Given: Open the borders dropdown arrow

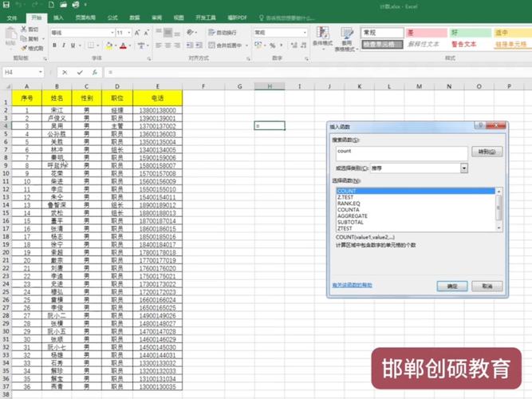Looking at the screenshot, I should [x=98, y=45].
